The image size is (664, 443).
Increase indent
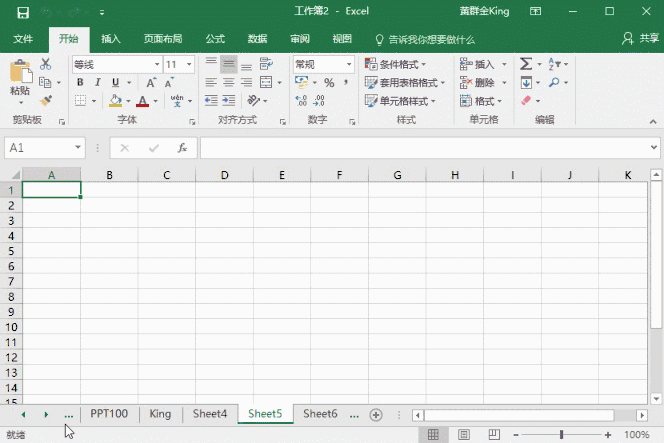229,101
